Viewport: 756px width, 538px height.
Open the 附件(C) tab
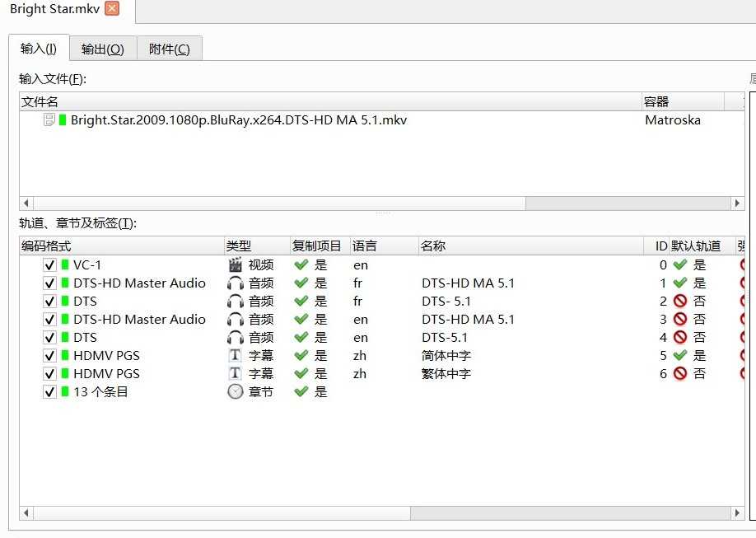click(x=169, y=49)
